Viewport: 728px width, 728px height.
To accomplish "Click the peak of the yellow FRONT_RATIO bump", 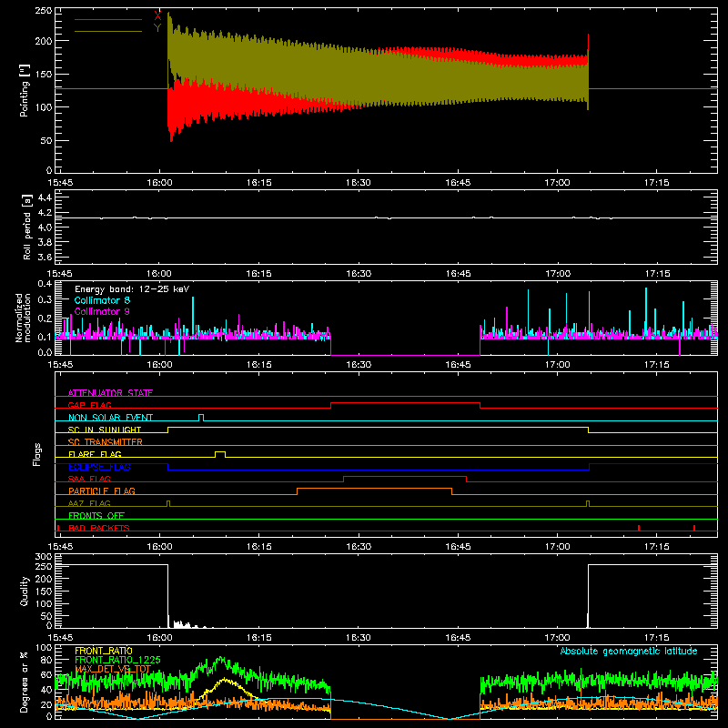I will [x=225, y=679].
